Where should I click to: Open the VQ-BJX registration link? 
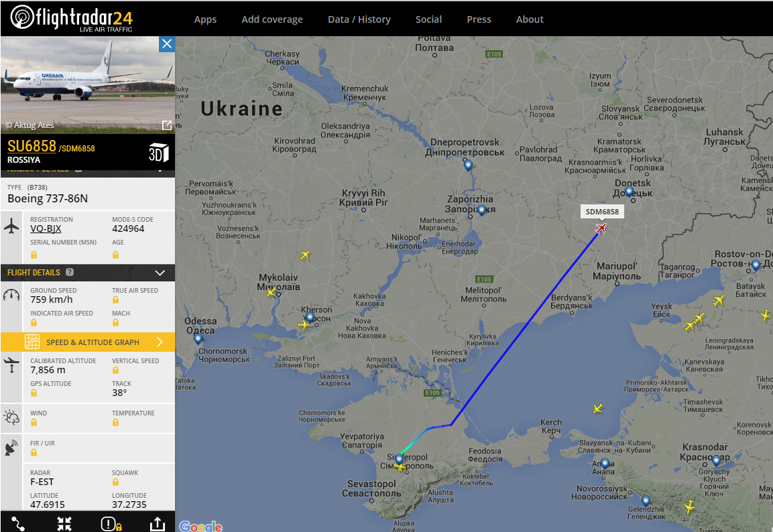[46, 228]
